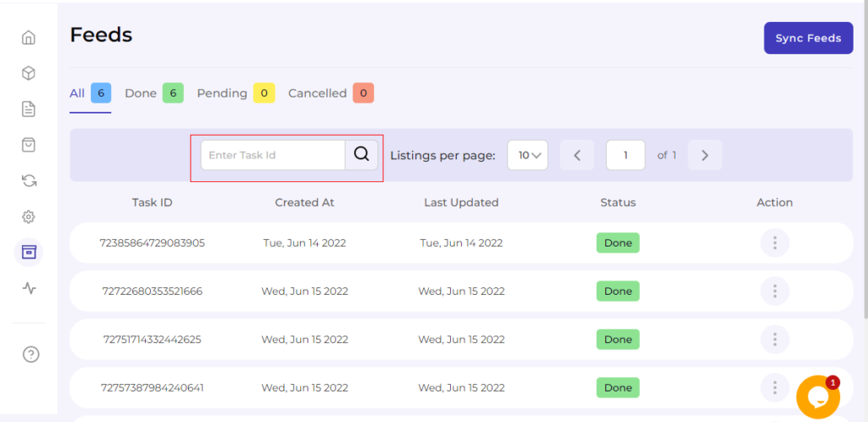The height and width of the screenshot is (422, 868).
Task: Click the Enter Task Id field
Action: [273, 155]
